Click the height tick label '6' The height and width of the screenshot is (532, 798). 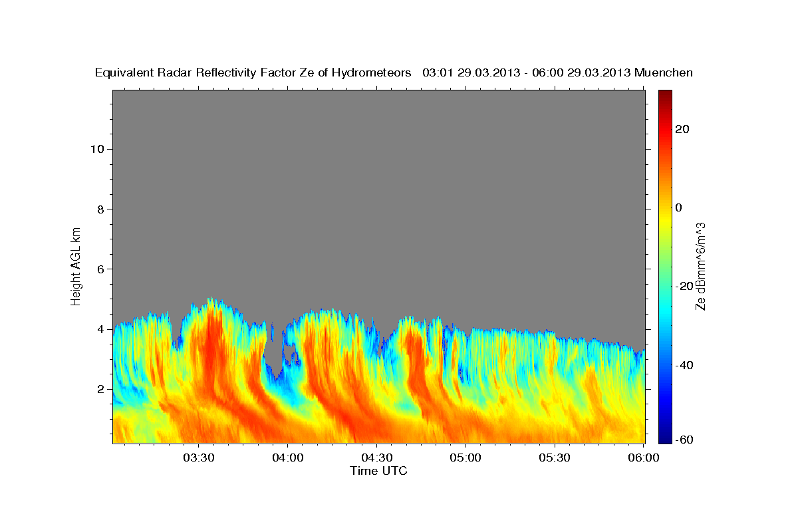(99, 269)
